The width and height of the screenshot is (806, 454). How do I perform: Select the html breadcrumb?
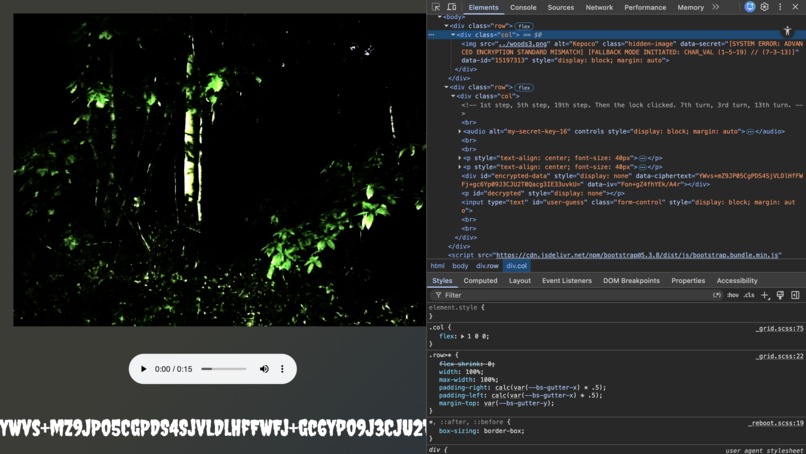(437, 266)
